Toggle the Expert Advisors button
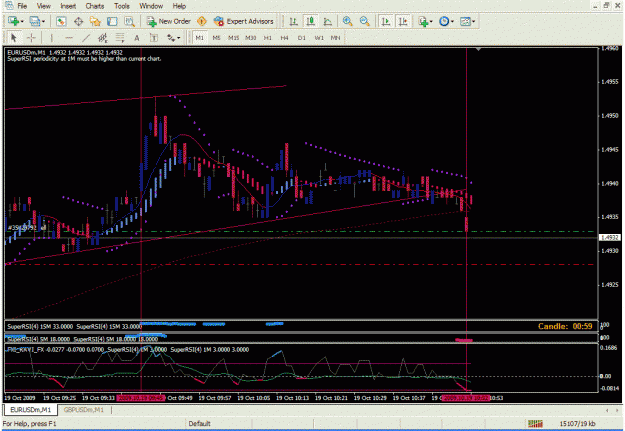Screen dimensions: 625x431 click(x=244, y=21)
